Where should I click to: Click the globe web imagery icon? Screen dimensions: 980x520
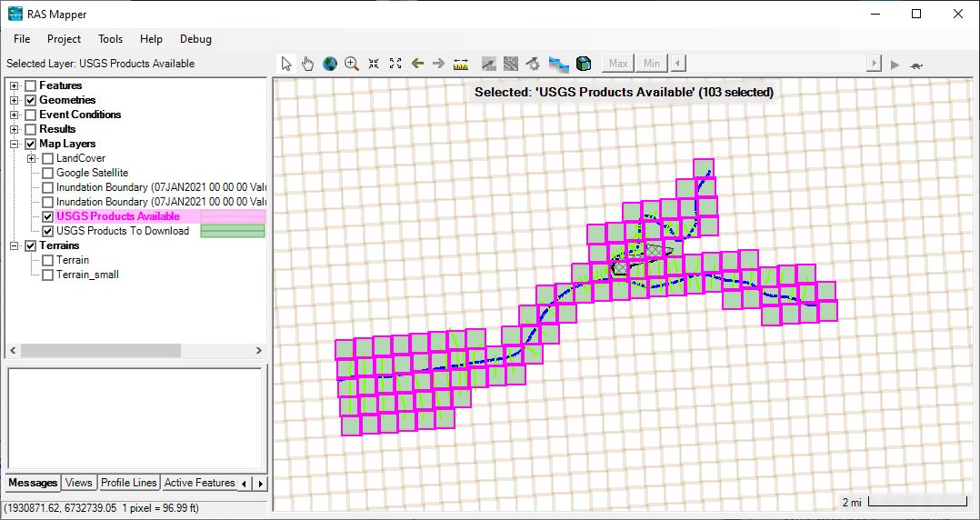pos(330,64)
